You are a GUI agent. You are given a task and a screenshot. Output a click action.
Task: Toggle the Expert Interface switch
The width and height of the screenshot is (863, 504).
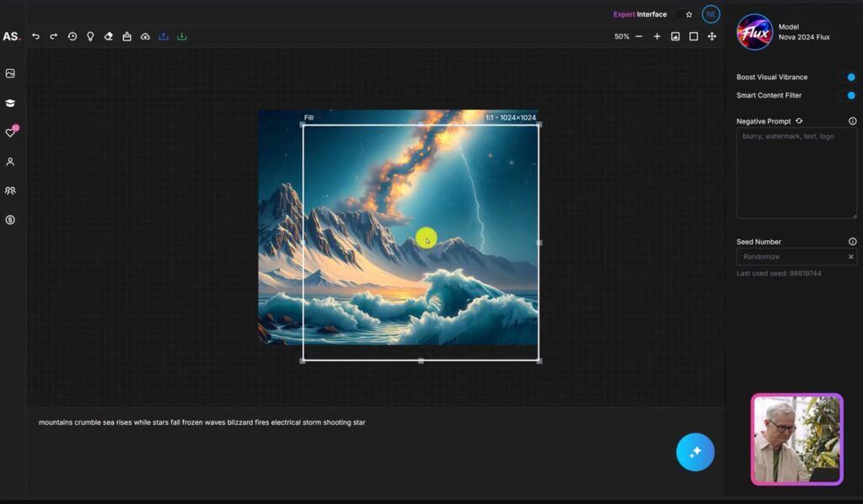[679, 14]
